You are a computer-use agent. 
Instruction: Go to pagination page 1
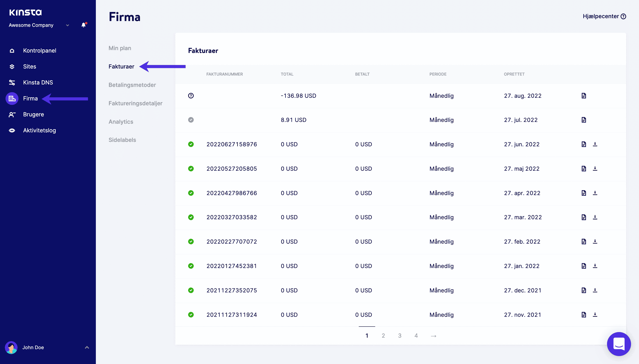367,335
